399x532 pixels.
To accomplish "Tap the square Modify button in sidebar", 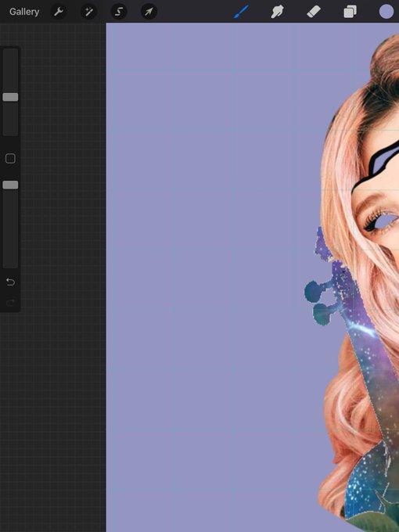I will pyautogui.click(x=10, y=159).
